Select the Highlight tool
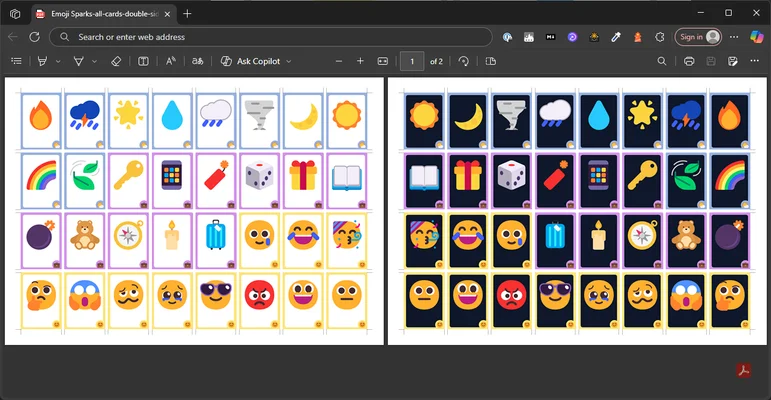Image resolution: width=771 pixels, height=400 pixels. pos(43,61)
